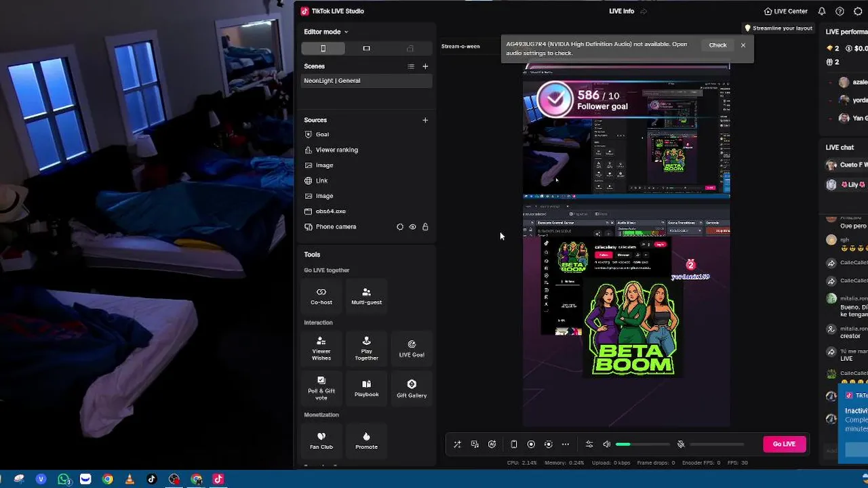Click the Go LIVE button
The width and height of the screenshot is (868, 488).
coord(784,444)
